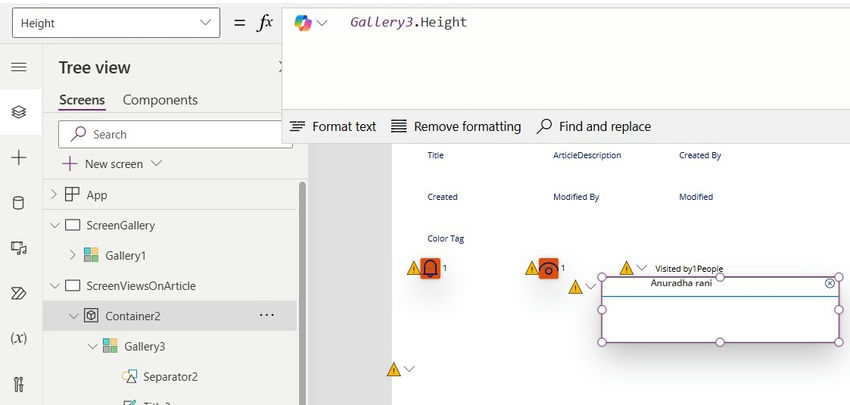This screenshot has width=850, height=405.
Task: Click the orange bell notification icon
Action: [430, 268]
